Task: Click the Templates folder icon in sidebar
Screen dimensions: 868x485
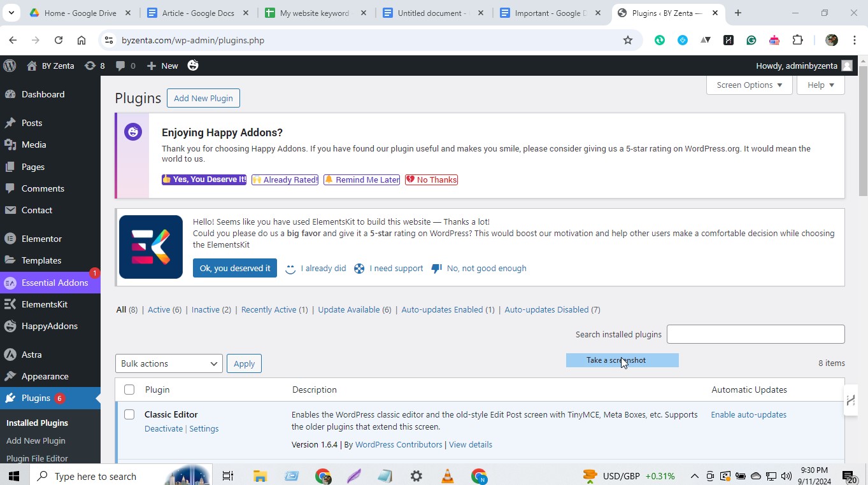Action: (x=10, y=260)
